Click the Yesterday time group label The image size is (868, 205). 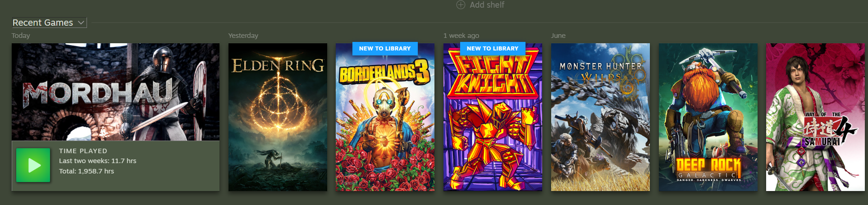(243, 36)
